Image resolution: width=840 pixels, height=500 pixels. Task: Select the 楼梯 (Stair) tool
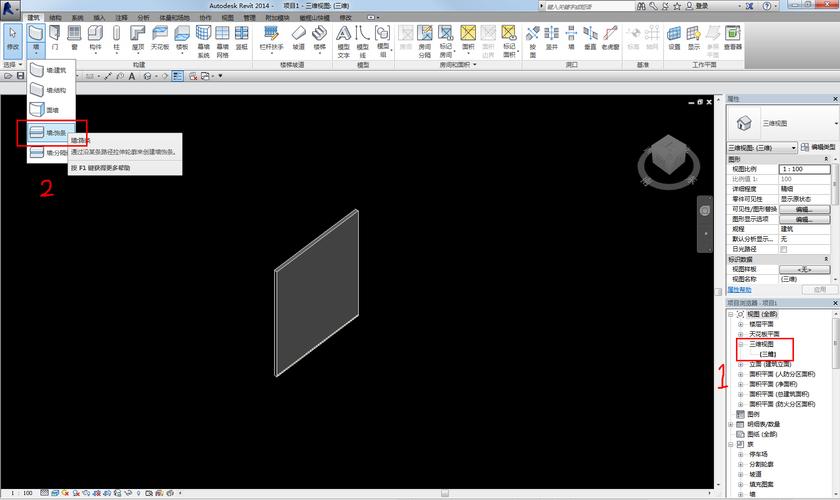click(x=319, y=38)
